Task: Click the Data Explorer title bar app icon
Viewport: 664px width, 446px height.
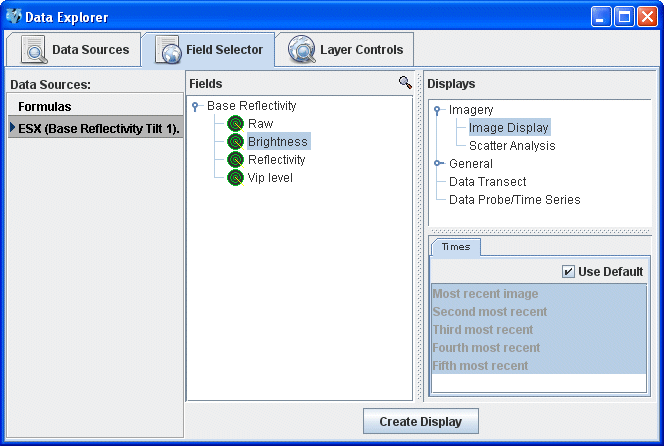Action: [x=14, y=17]
